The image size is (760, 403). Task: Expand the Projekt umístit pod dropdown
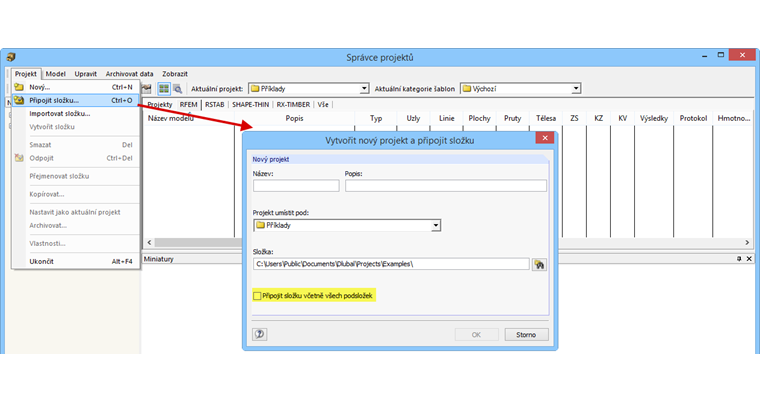tap(436, 226)
